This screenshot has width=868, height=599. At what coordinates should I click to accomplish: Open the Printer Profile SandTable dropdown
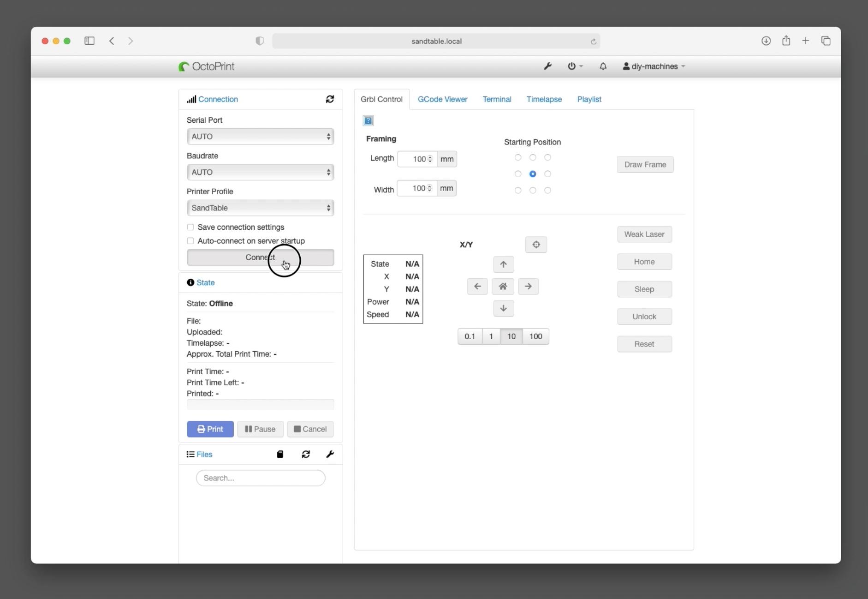pos(260,208)
